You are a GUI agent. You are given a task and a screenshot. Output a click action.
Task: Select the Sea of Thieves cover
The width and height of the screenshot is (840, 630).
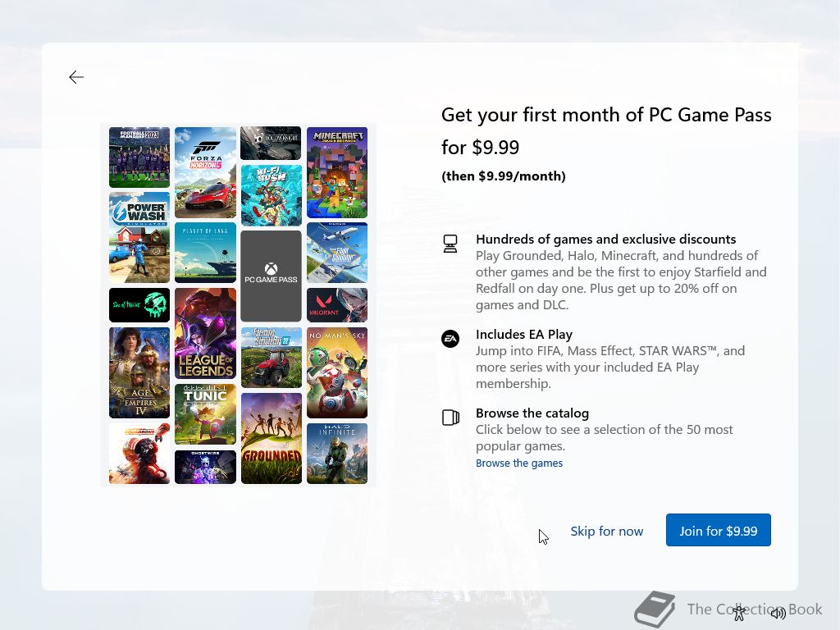click(x=139, y=305)
